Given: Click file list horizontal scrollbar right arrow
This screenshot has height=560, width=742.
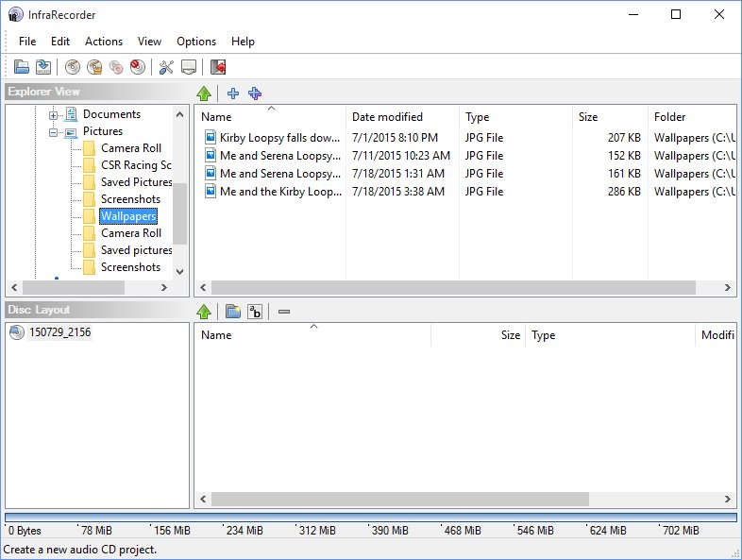Looking at the screenshot, I should point(728,287).
